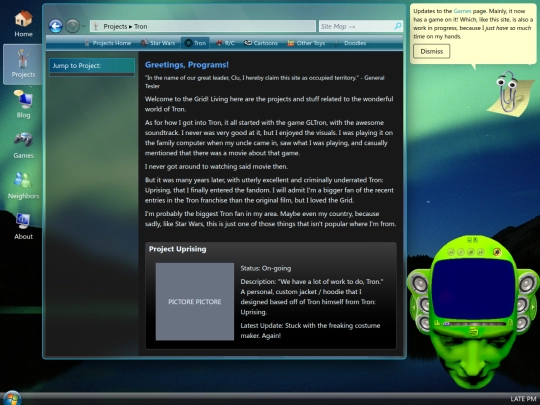Select the Tron tab
The width and height of the screenshot is (540, 405).
point(195,43)
